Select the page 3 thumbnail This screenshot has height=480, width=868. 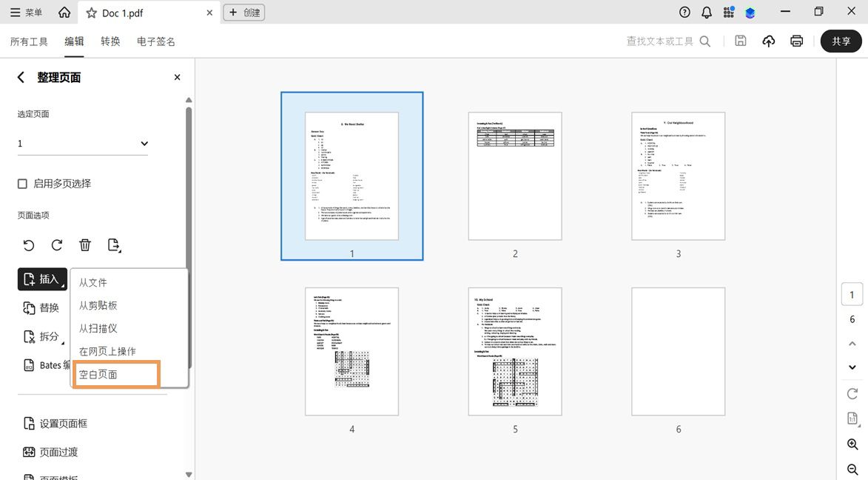tap(677, 176)
